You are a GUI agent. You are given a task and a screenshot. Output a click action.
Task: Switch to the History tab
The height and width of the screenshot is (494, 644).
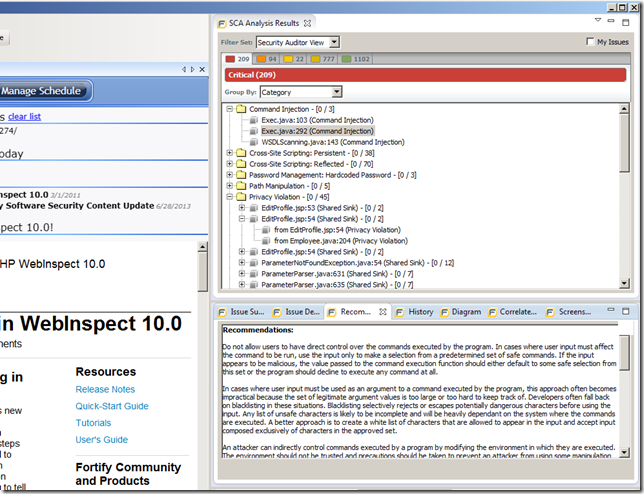tap(414, 312)
